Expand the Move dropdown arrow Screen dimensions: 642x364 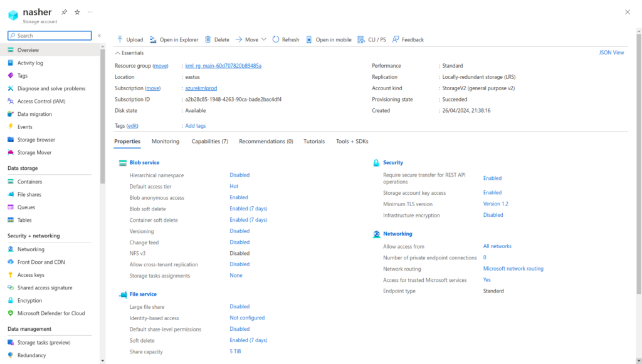[264, 39]
